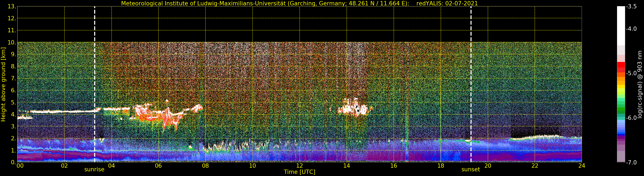
Task: Click the 3. tick on the height axis
Action: click(x=13, y=126)
